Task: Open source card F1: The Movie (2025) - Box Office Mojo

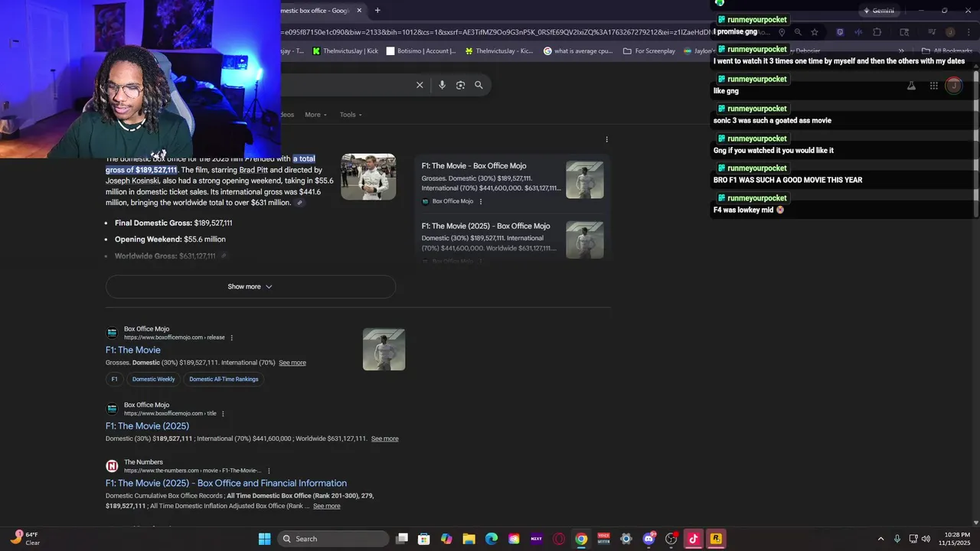Action: click(x=512, y=240)
